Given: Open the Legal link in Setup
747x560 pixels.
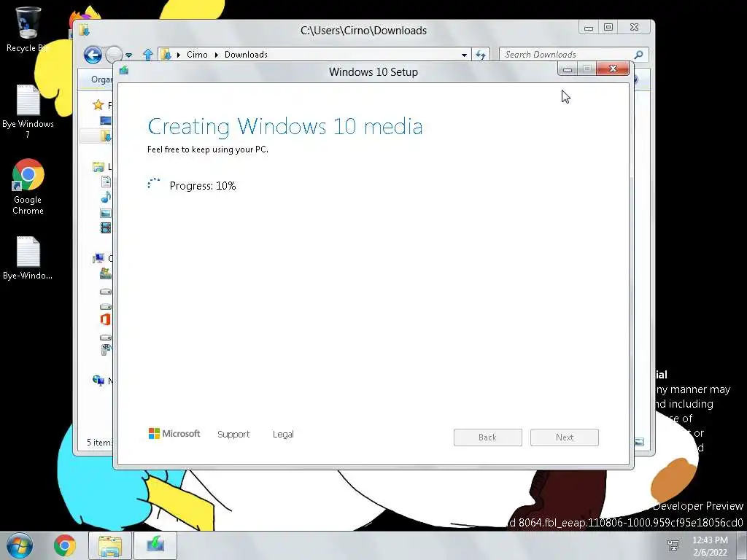Looking at the screenshot, I should pyautogui.click(x=283, y=435).
